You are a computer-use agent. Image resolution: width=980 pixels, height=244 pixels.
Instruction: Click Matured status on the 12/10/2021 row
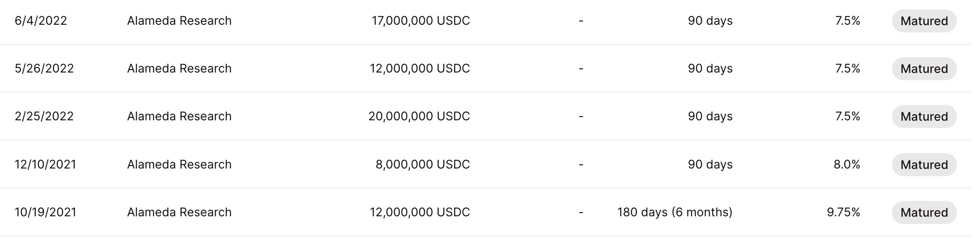click(x=924, y=165)
